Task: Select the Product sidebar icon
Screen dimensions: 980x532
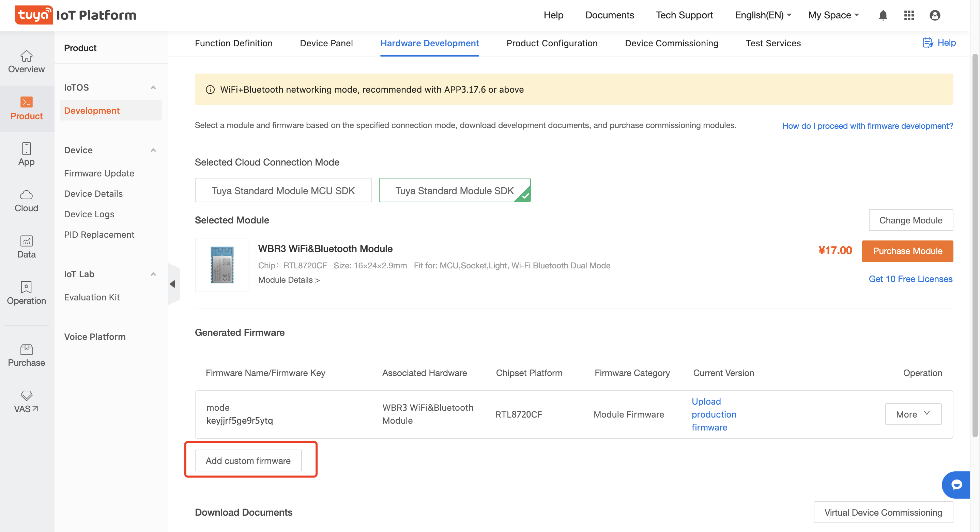Action: point(26,102)
